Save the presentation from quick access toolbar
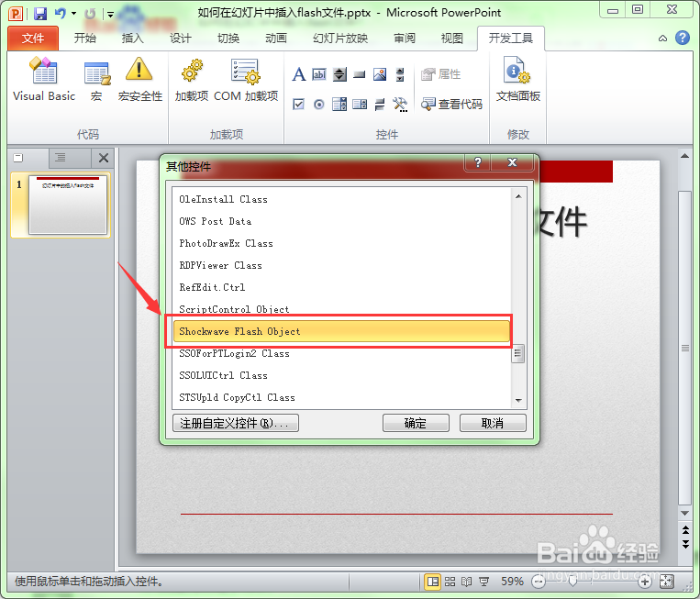This screenshot has height=599, width=700. point(40,14)
